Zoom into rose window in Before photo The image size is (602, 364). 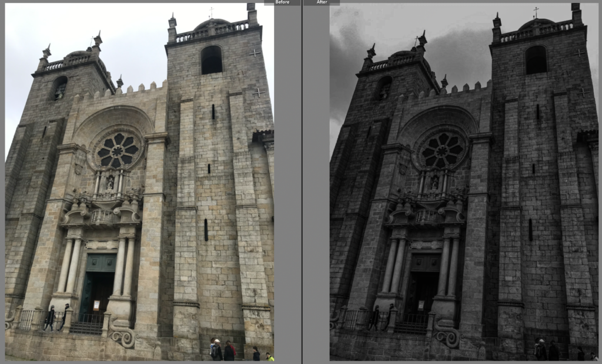(x=118, y=150)
